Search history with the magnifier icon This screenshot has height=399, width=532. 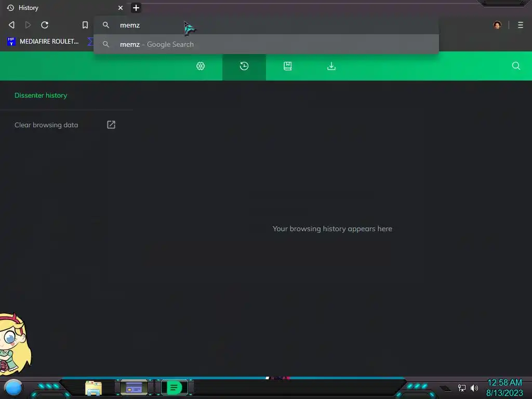coord(516,66)
